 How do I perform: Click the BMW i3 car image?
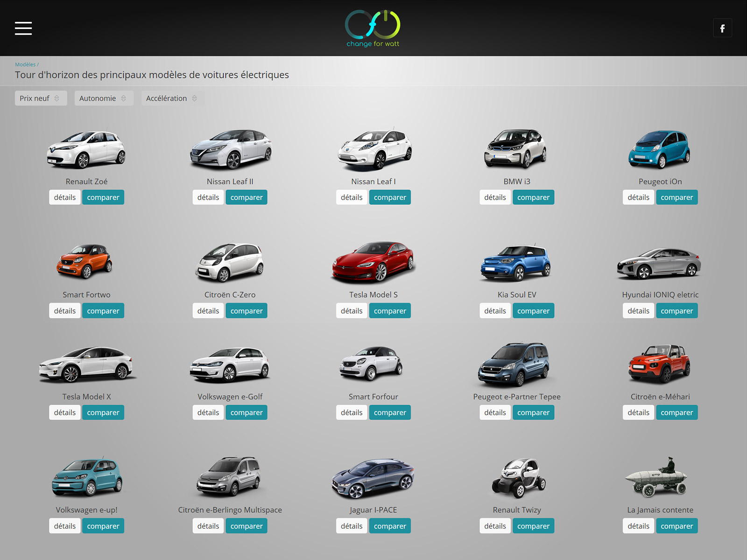515,149
